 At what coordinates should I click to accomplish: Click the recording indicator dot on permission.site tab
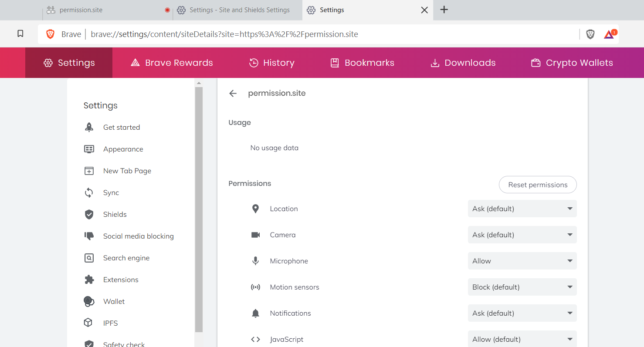point(167,10)
